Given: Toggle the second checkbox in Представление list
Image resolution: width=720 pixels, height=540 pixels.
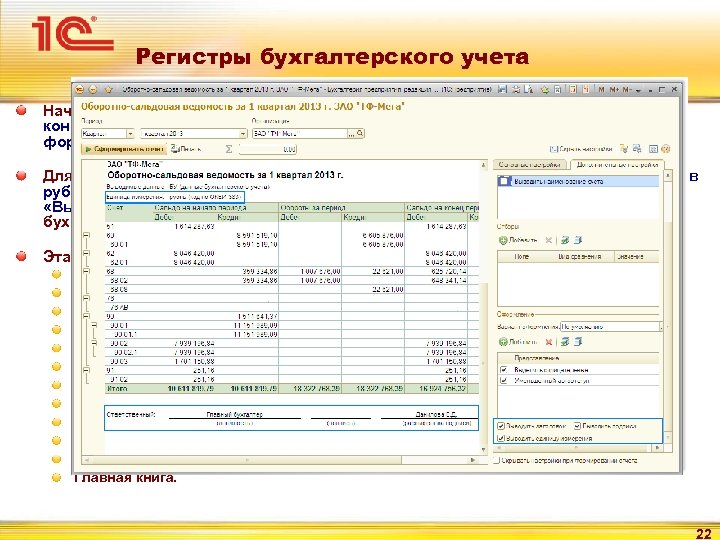Looking at the screenshot, I should [504, 380].
